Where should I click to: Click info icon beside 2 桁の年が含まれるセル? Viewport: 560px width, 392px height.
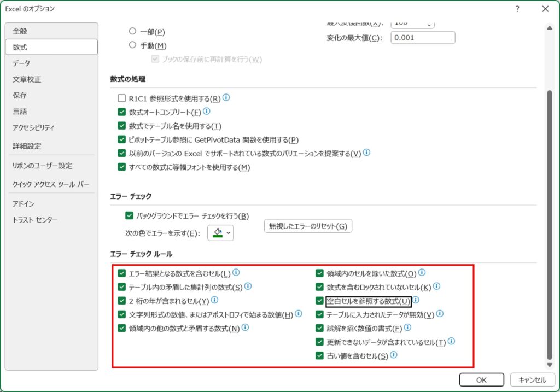click(214, 300)
